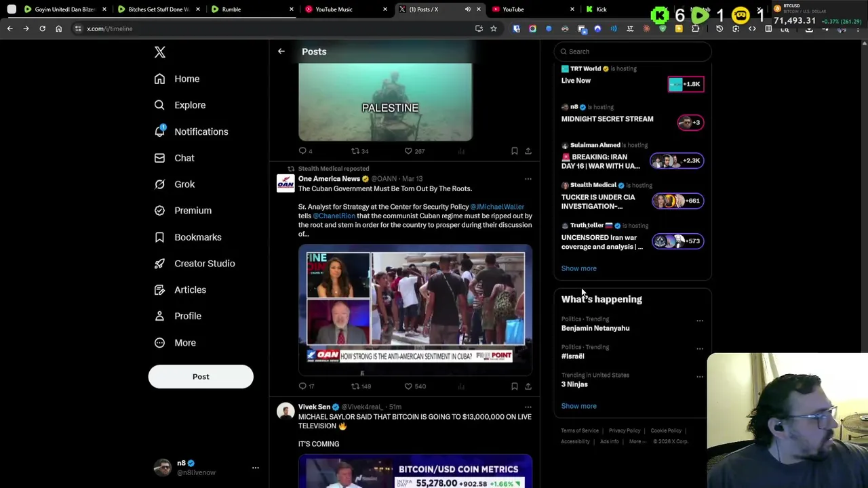Like the Palestine video post

(x=414, y=151)
